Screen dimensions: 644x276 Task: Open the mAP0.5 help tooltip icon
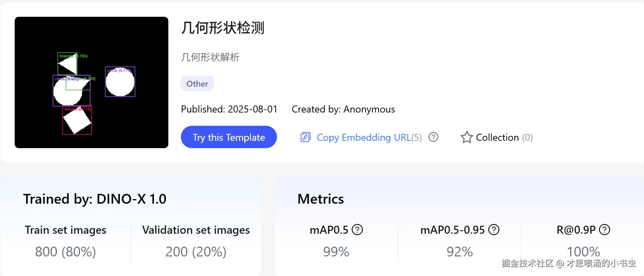click(357, 230)
